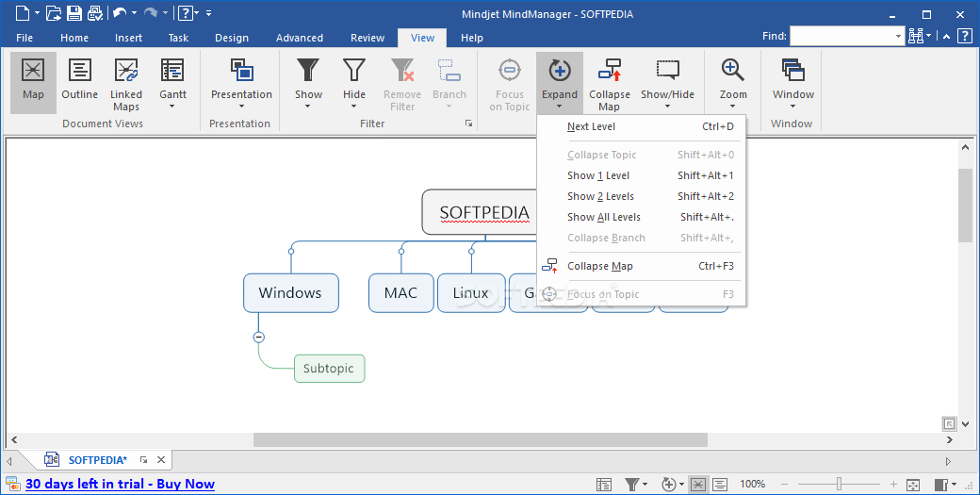Collapse the Windows branch using minus circle
This screenshot has height=495, width=980.
point(259,337)
